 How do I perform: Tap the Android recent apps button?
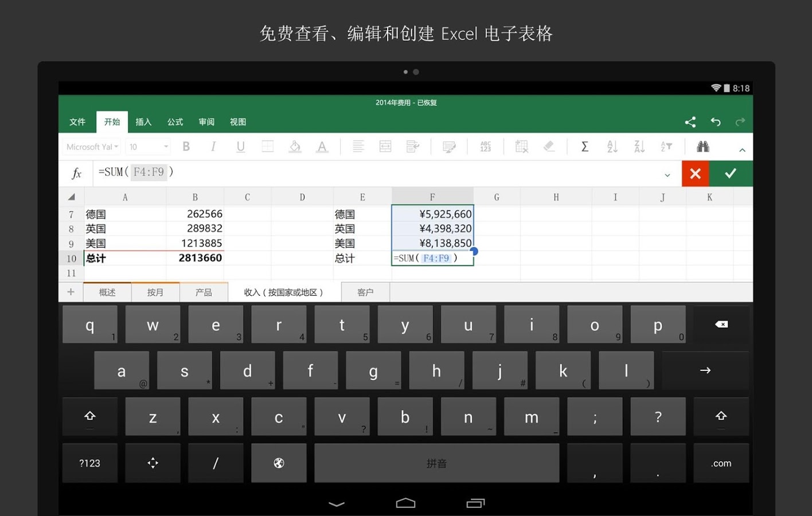[475, 503]
